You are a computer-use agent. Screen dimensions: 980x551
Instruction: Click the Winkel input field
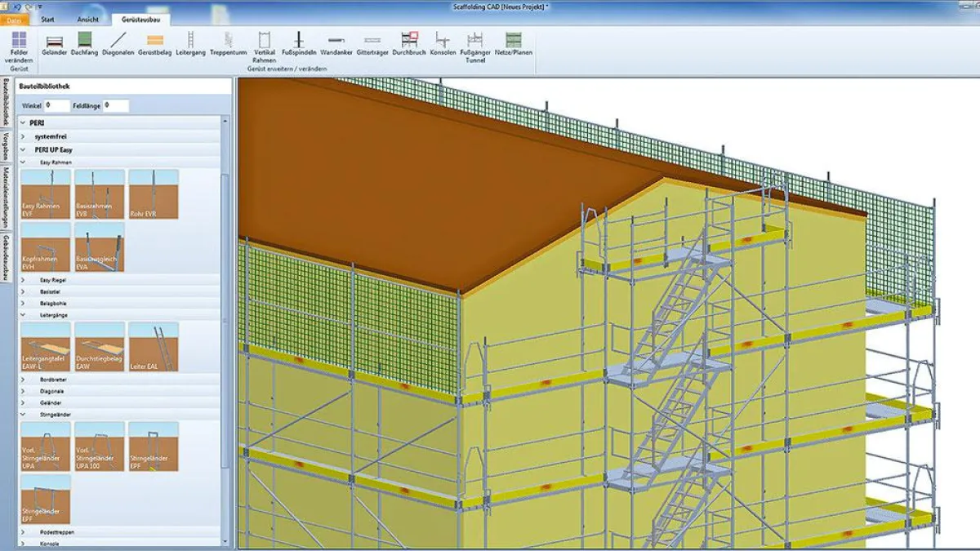tap(57, 105)
